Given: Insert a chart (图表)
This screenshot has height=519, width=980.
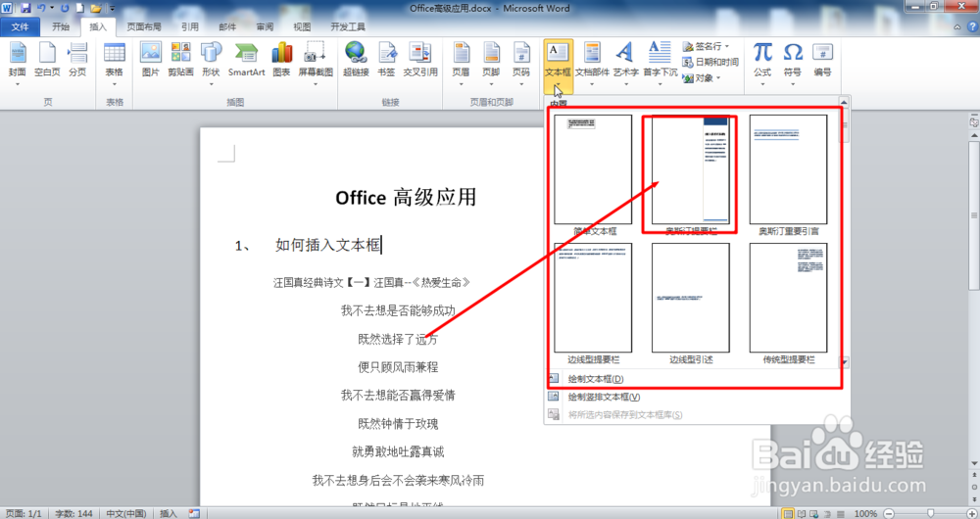Looking at the screenshot, I should 282,62.
